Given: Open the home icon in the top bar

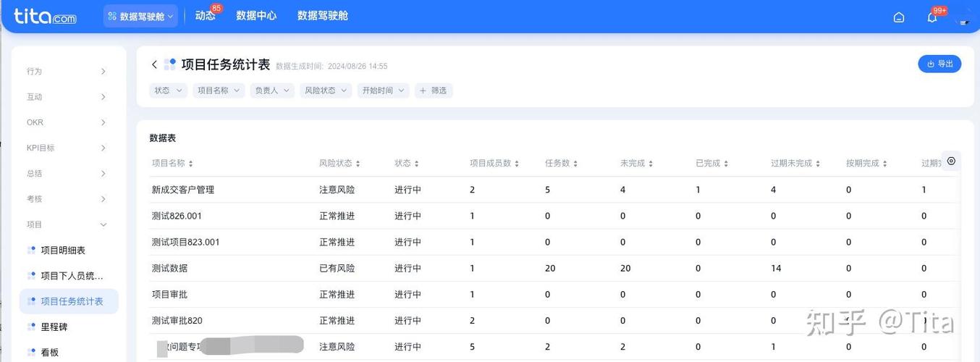Looking at the screenshot, I should (899, 17).
